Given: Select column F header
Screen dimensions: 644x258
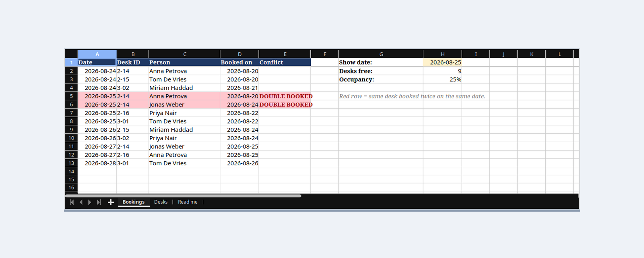Looking at the screenshot, I should [x=324, y=54].
